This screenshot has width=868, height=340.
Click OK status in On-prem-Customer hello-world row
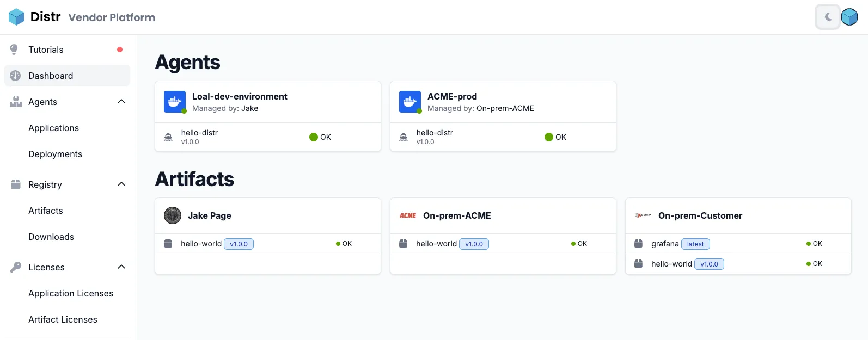(x=814, y=264)
